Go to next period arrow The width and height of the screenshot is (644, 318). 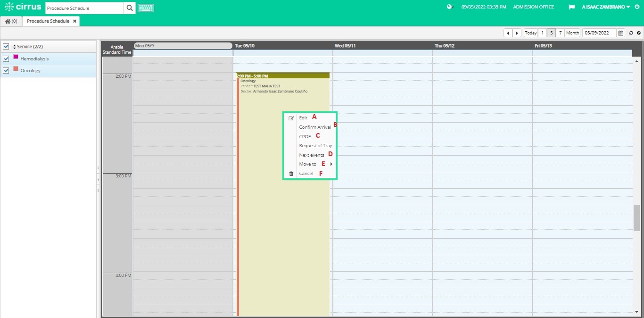pos(517,33)
